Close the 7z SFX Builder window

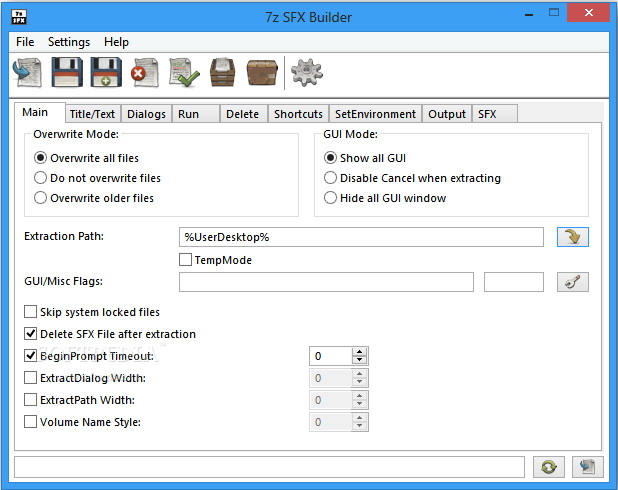pyautogui.click(x=589, y=13)
